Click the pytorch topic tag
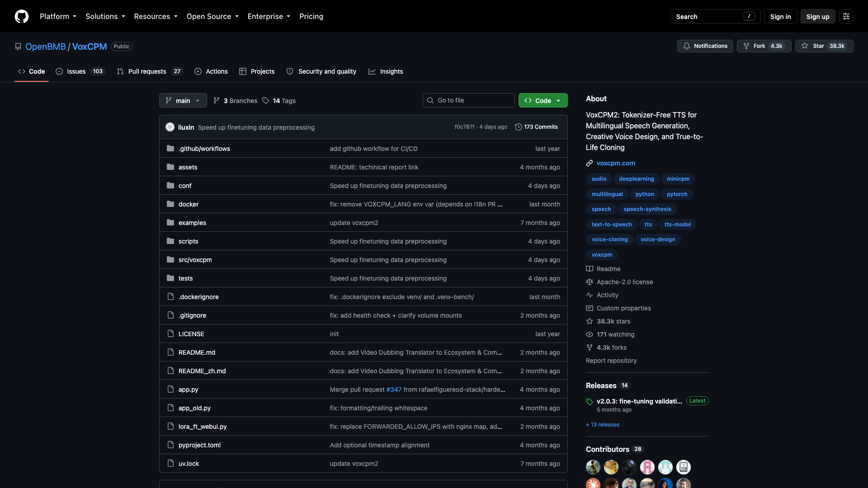Screen dimensions: 868x488 pyautogui.click(x=677, y=194)
